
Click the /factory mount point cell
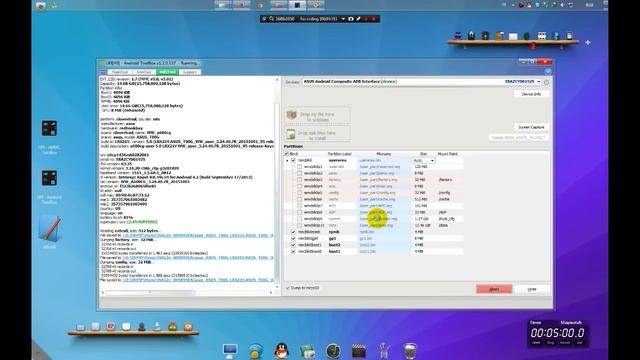coord(445,180)
